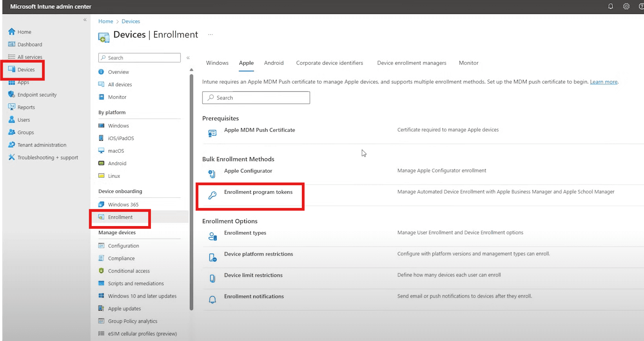Screen dimensions: 644x341
Task: Open the Corporate device identifiers tab
Action: pos(330,63)
